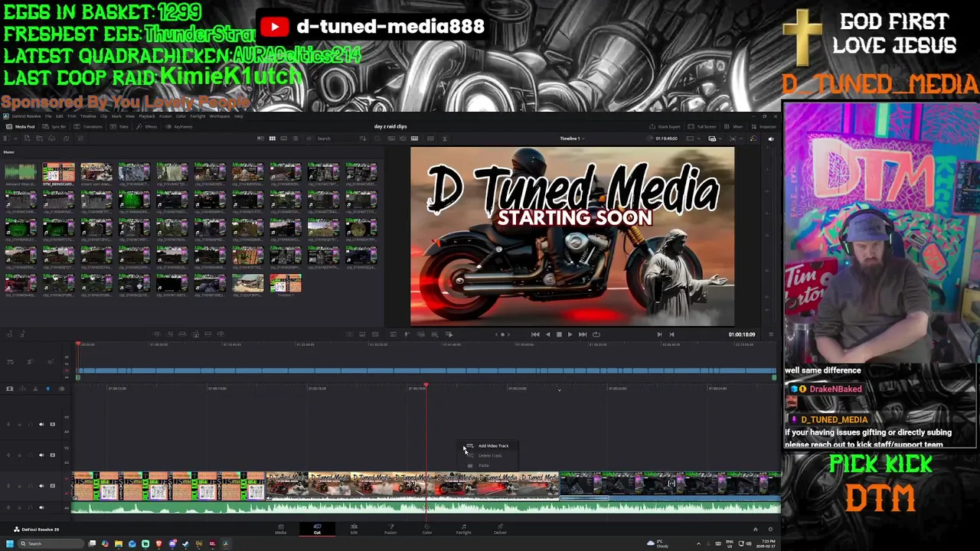Viewport: 980px width, 551px height.
Task: Click the Play button in viewer transport
Action: point(570,334)
